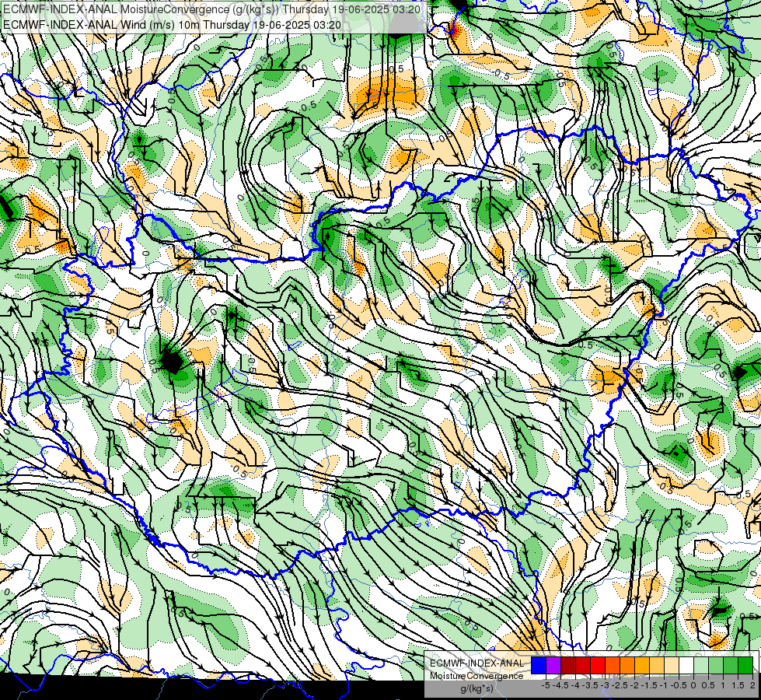761x700 pixels.
Task: Pick the darkest green legend swatch
Action: pos(745,666)
